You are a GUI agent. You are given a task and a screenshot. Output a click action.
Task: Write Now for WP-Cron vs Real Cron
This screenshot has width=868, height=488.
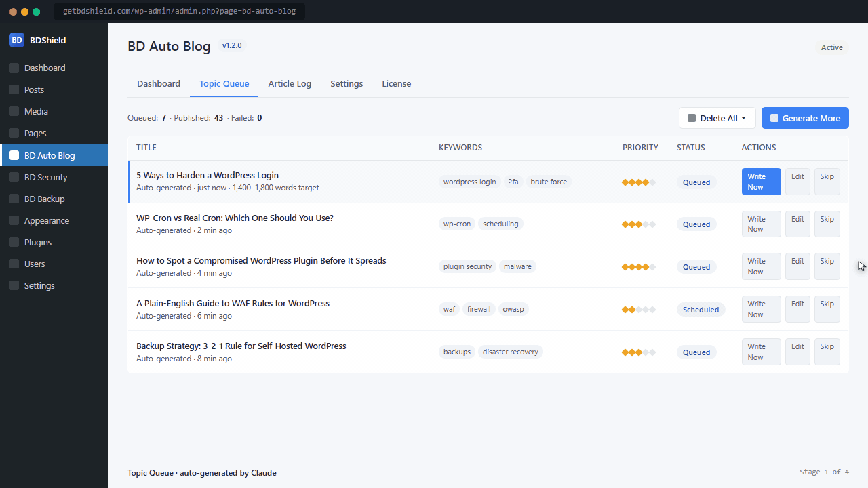762,224
